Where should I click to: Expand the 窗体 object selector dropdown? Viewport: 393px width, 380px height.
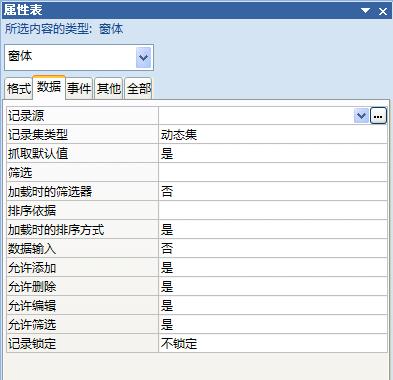(x=143, y=57)
